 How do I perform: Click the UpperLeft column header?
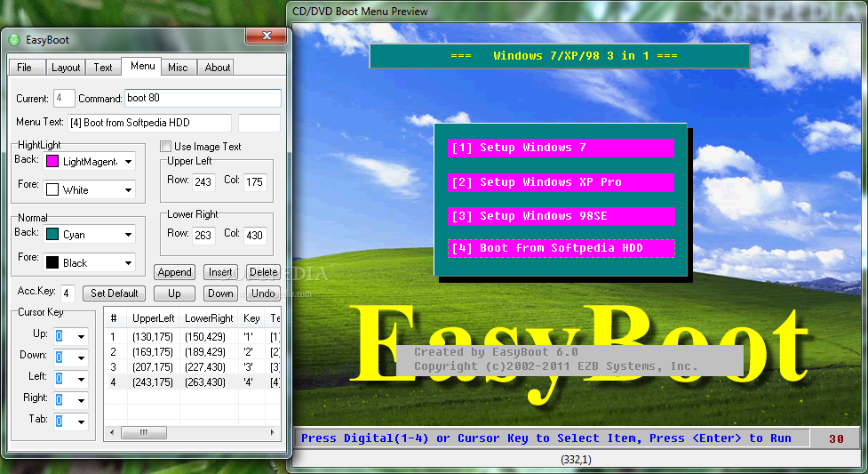(x=154, y=318)
